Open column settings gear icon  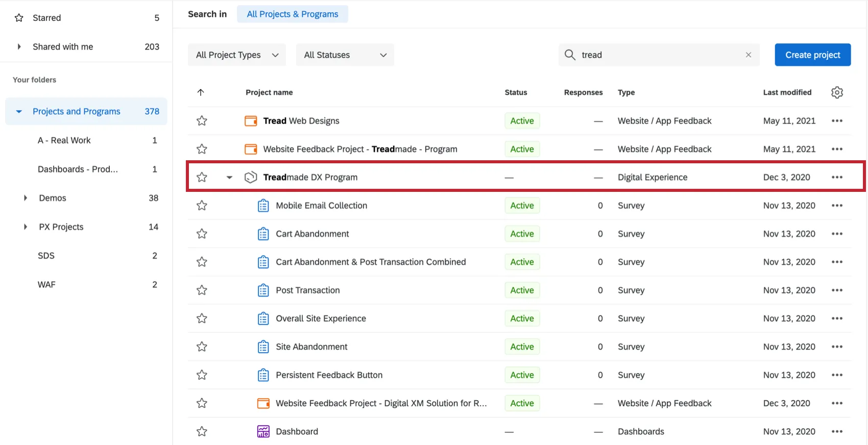pos(837,92)
